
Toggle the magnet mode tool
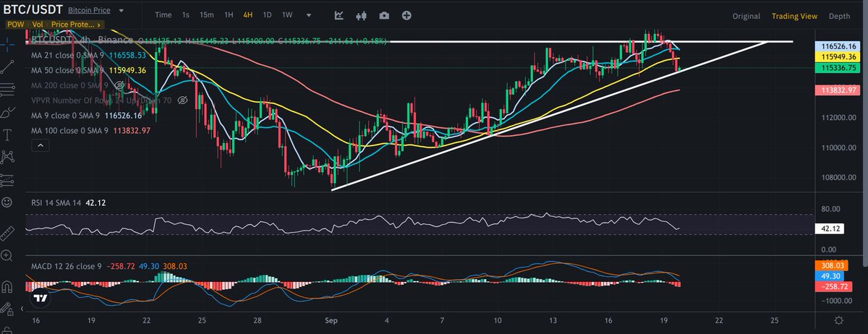[x=7, y=286]
